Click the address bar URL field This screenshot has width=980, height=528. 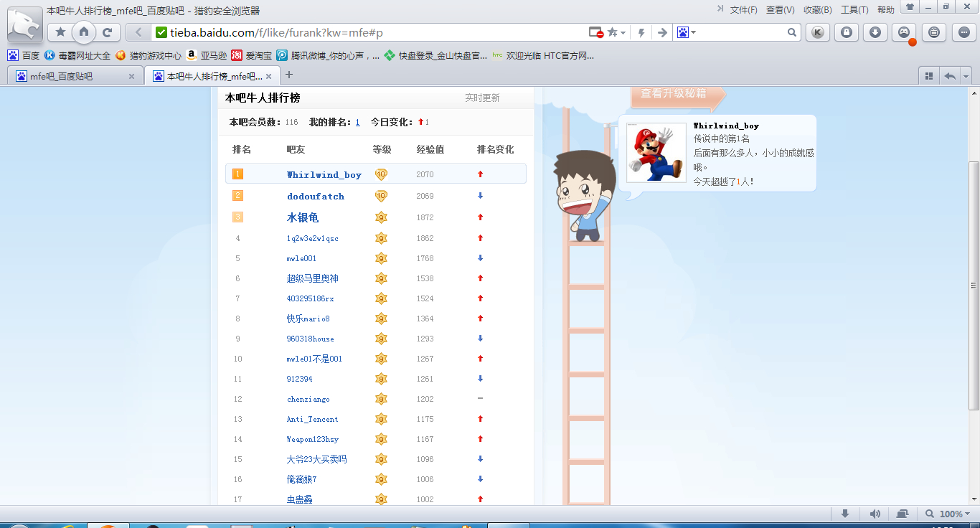[x=377, y=32]
